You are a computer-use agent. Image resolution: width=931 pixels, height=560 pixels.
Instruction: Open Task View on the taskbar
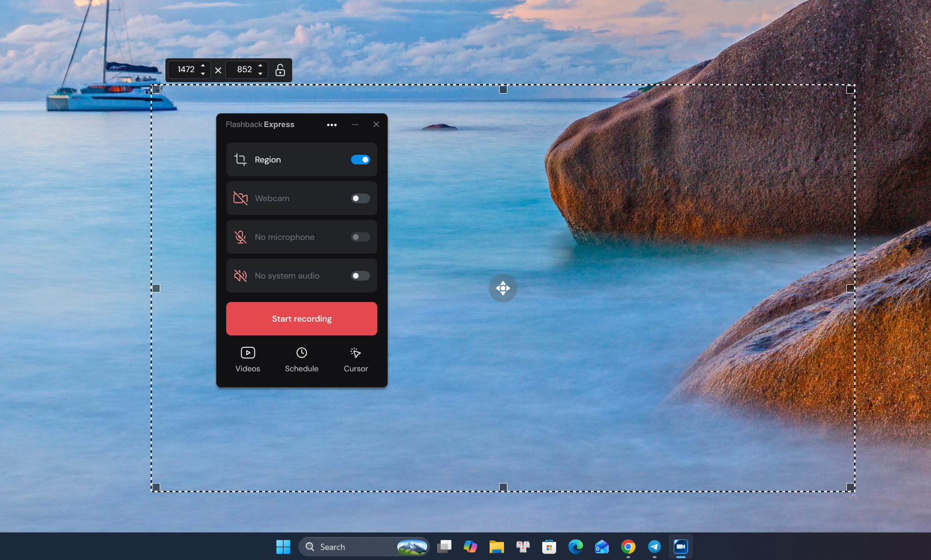point(444,547)
